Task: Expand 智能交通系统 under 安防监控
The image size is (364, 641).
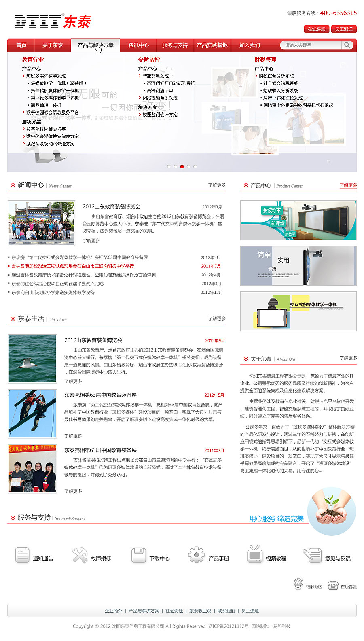Action: click(x=155, y=76)
